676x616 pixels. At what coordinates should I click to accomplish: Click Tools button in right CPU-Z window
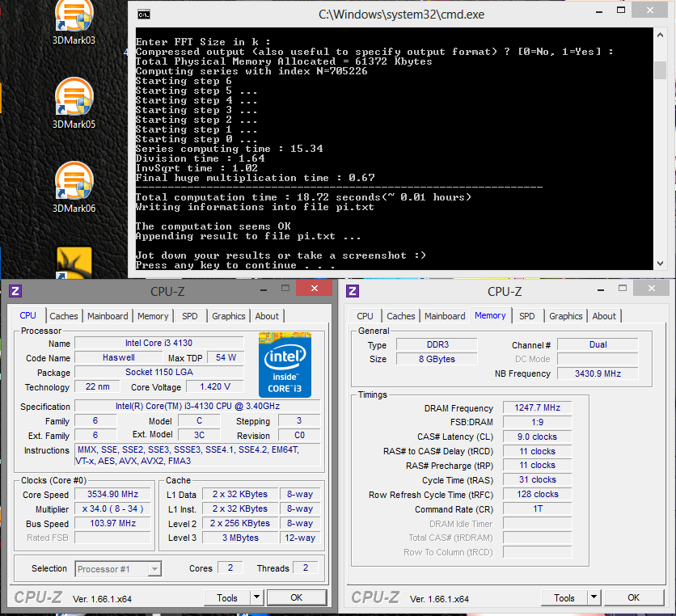(x=564, y=597)
